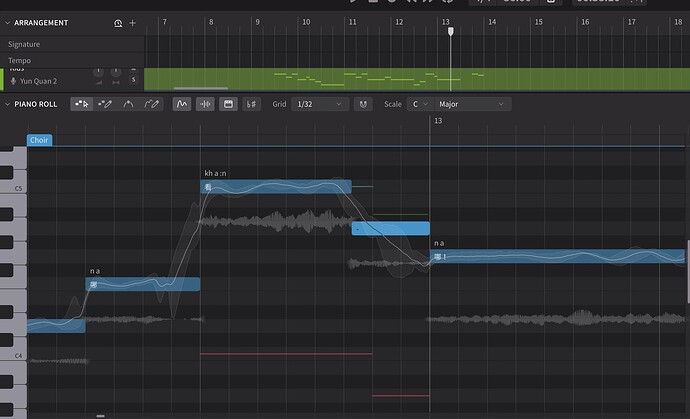Select the pencil note drawing tool
The width and height of the screenshot is (690, 419).
point(105,104)
